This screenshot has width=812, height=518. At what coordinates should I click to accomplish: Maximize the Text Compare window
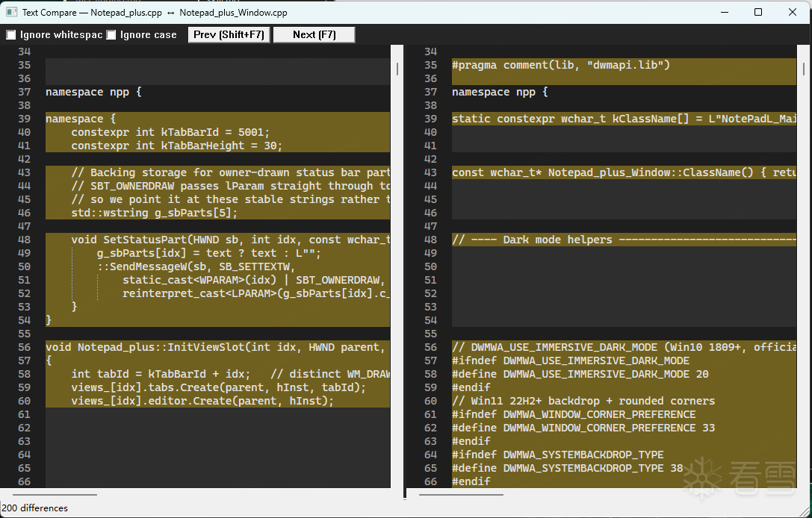[758, 12]
